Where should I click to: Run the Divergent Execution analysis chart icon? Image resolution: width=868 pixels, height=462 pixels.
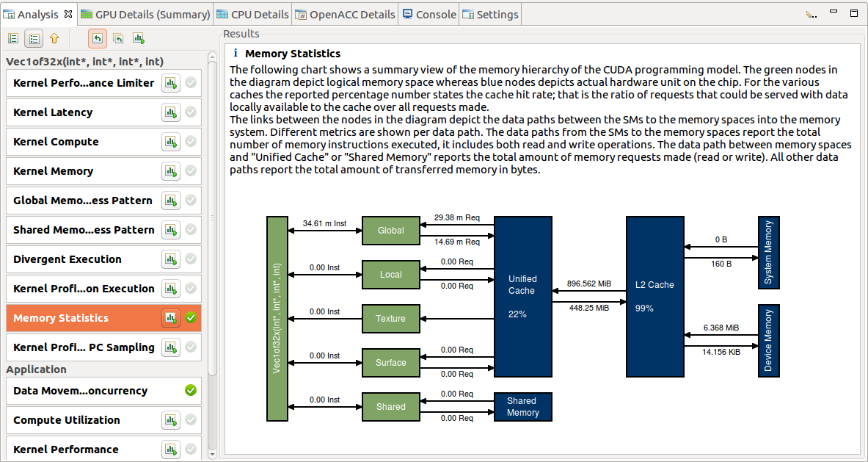point(171,259)
